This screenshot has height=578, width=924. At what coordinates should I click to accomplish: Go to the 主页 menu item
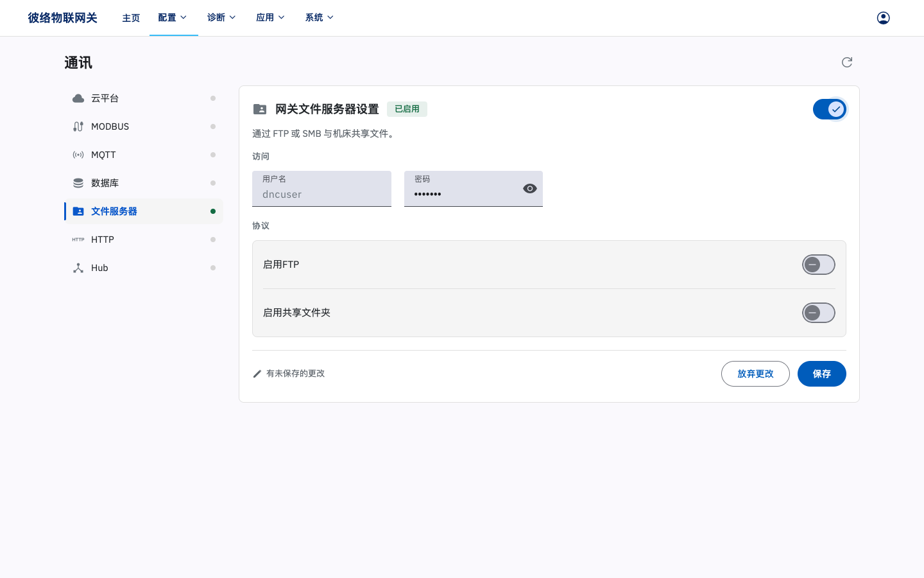point(131,18)
